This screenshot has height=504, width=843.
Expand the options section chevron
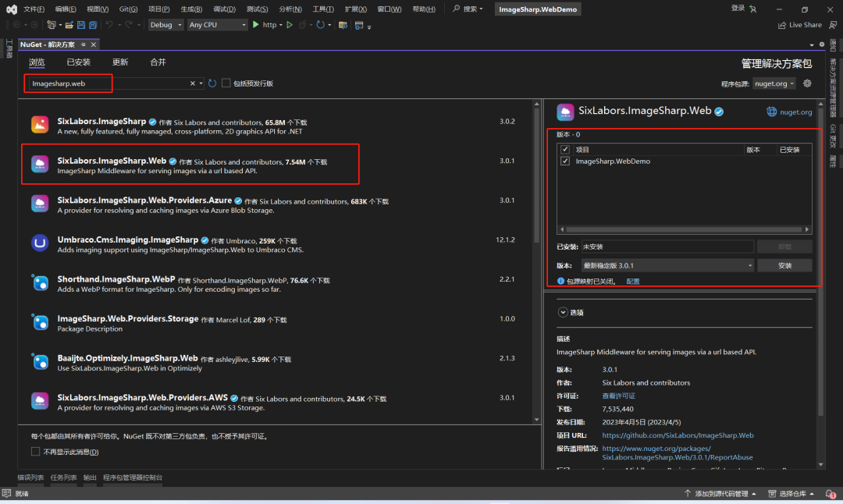(x=562, y=312)
